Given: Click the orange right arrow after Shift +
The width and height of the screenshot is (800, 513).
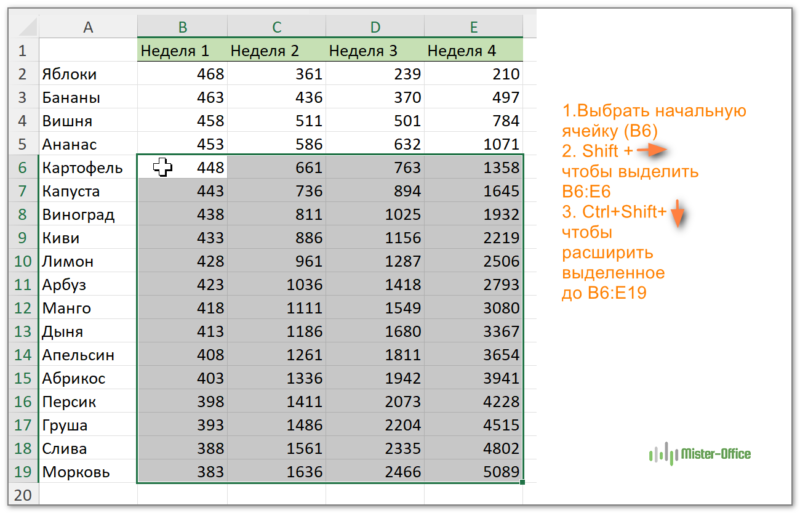Looking at the screenshot, I should [651, 150].
